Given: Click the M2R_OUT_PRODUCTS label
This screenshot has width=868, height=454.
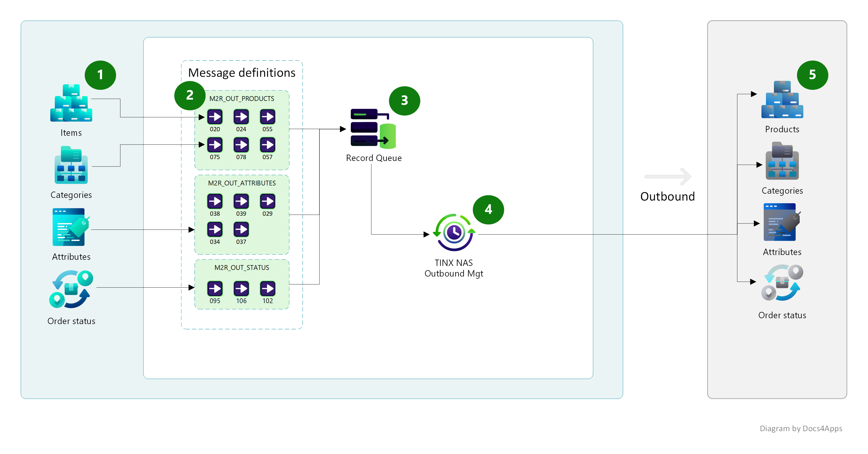Looking at the screenshot, I should 242,99.
